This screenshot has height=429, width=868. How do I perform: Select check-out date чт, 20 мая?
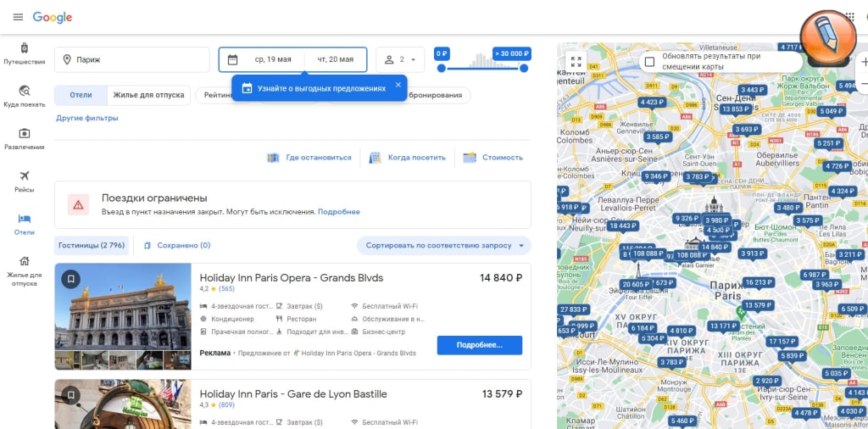click(x=336, y=59)
